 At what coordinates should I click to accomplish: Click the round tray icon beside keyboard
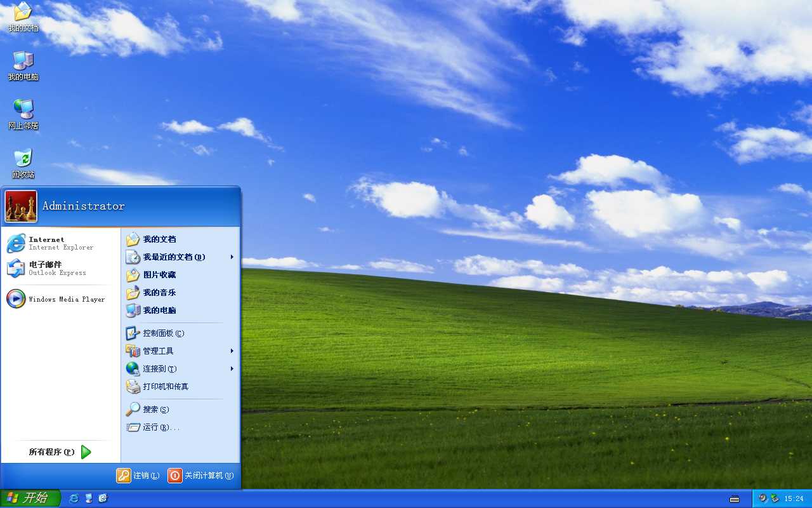coord(763,498)
